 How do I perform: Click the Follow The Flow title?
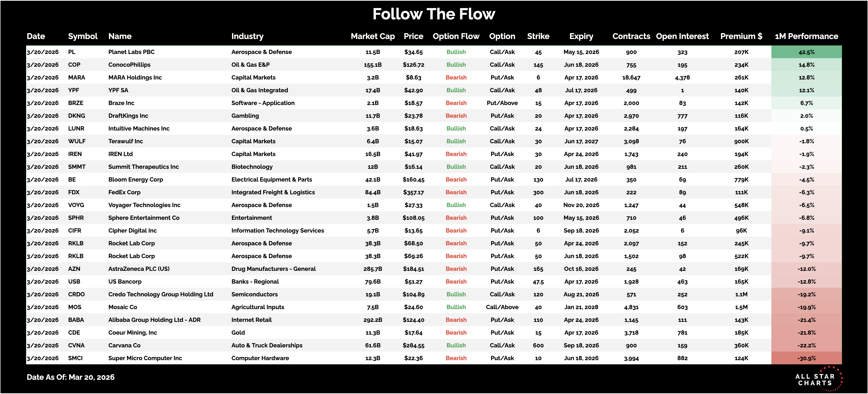434,14
